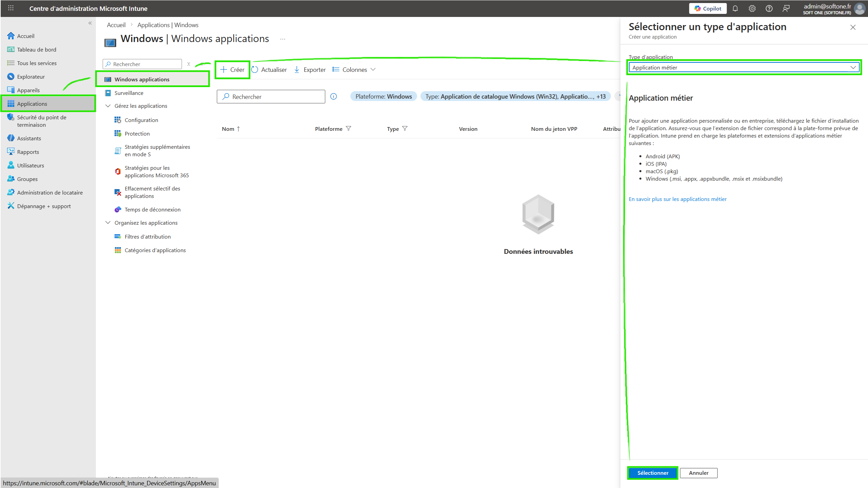Screen dimensions: 868x488
Task: Click the help question mark icon
Action: pyautogui.click(x=769, y=8)
